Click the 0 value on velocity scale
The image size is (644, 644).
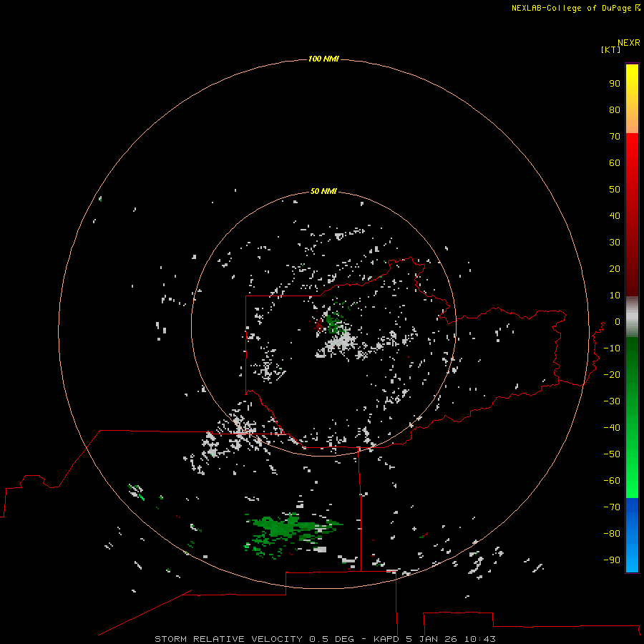pyautogui.click(x=617, y=322)
